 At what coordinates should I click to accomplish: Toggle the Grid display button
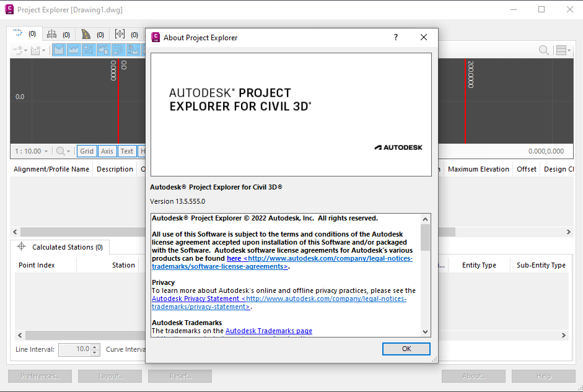87,151
